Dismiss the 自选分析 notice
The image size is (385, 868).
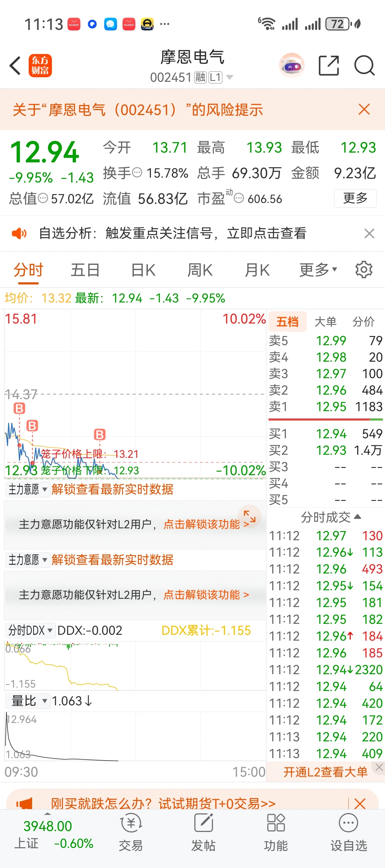point(369,233)
